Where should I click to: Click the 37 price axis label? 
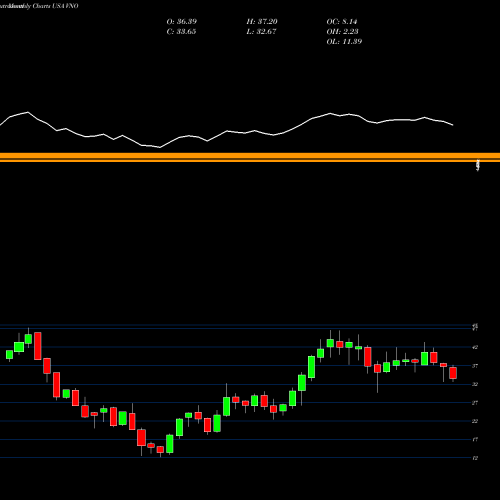pos(475,366)
